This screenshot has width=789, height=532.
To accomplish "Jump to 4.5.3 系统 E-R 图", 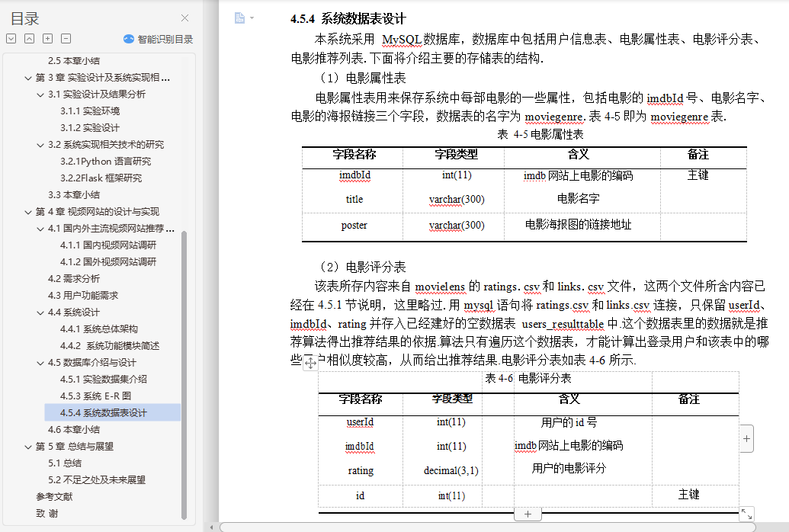I will [95, 396].
